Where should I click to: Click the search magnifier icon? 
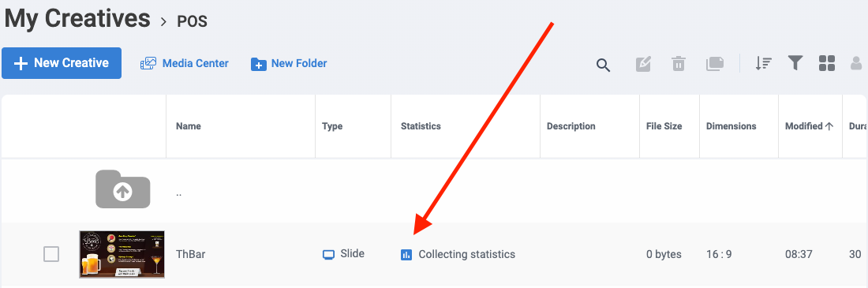coord(603,65)
